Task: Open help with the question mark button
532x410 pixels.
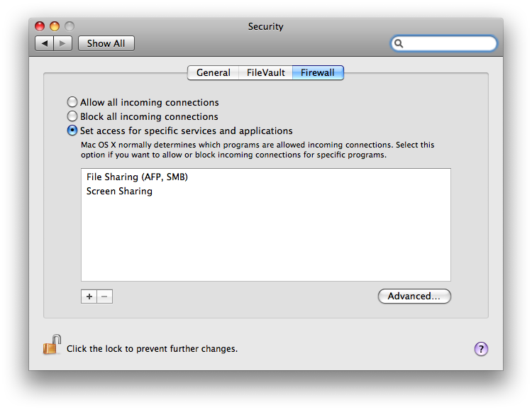Action: pos(481,348)
